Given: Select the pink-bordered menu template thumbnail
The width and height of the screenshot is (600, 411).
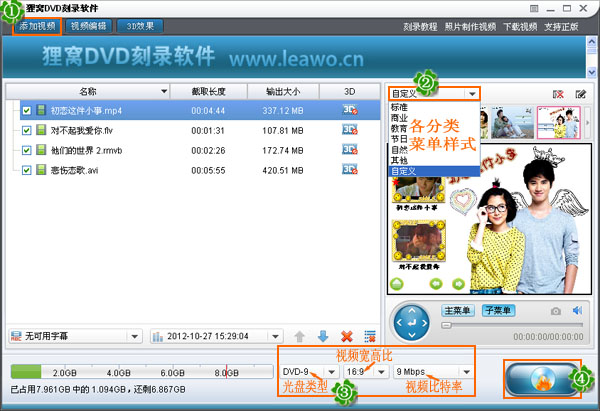Looking at the screenshot, I should [559, 122].
